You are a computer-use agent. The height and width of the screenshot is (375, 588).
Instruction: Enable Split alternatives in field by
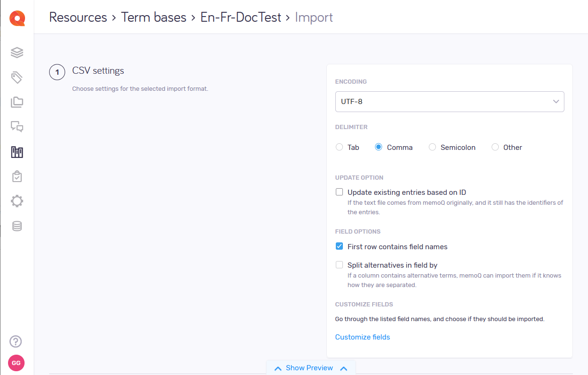click(339, 265)
